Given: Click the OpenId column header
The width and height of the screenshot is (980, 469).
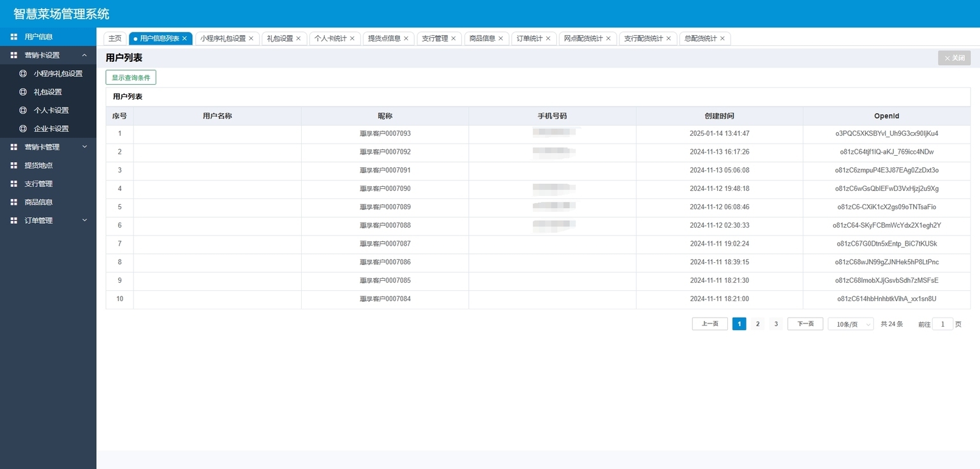Looking at the screenshot, I should [887, 116].
